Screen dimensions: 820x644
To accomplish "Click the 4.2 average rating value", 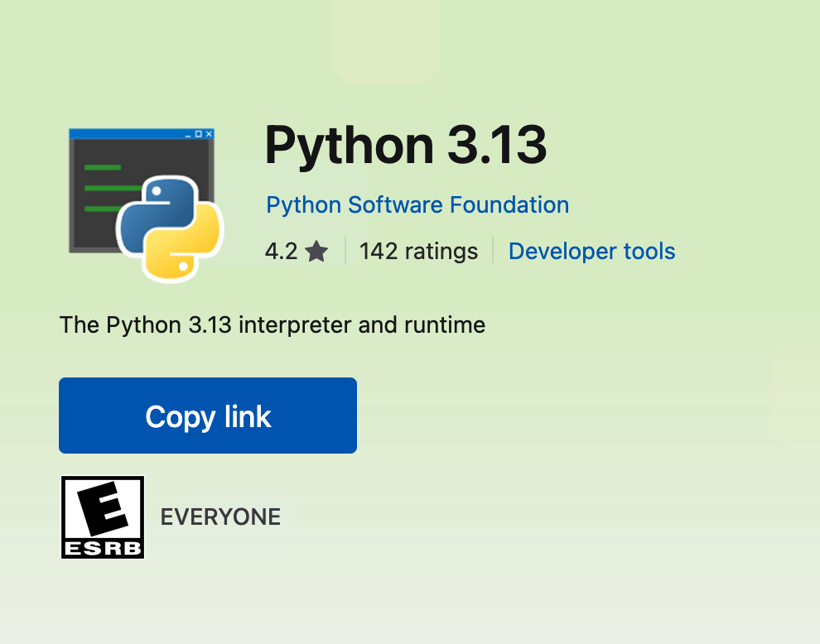I will (x=282, y=251).
